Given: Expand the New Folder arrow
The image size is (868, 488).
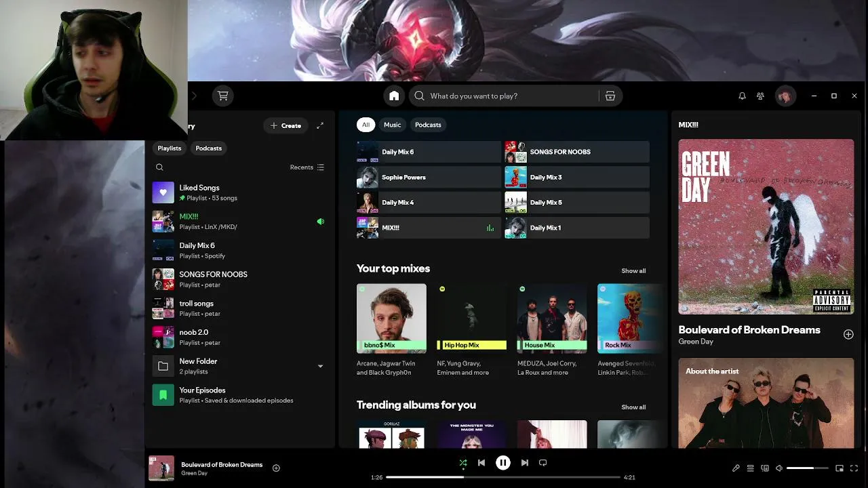Looking at the screenshot, I should tap(320, 367).
